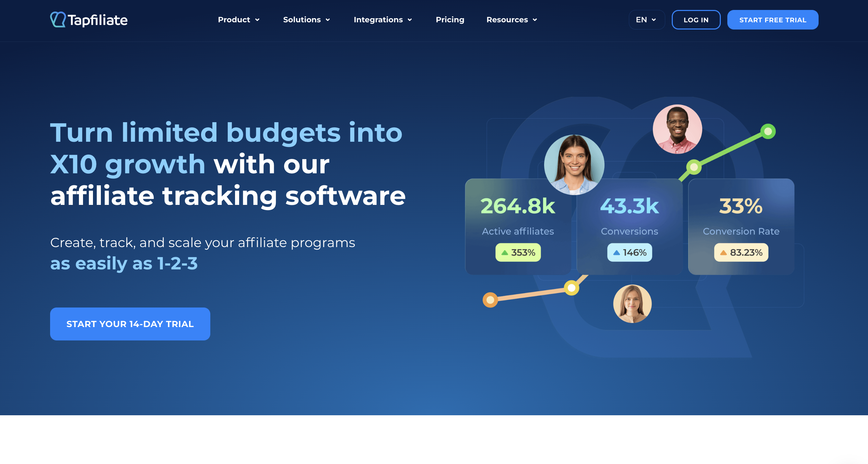Click START YOUR 14-DAY TRIAL button
This screenshot has height=464, width=868.
(130, 324)
